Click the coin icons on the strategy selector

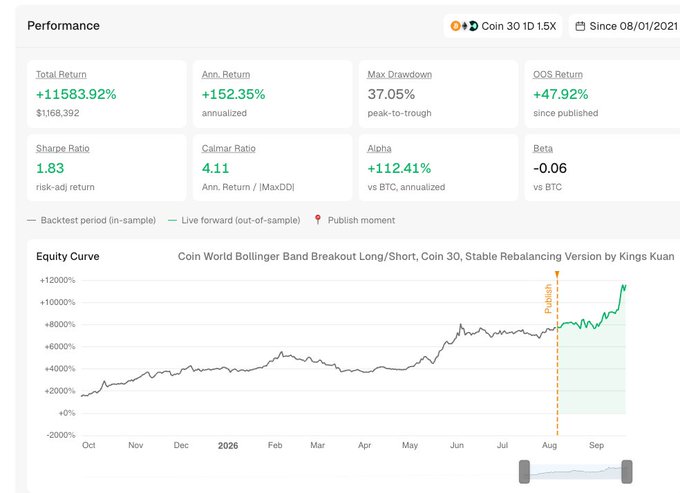pyautogui.click(x=464, y=26)
